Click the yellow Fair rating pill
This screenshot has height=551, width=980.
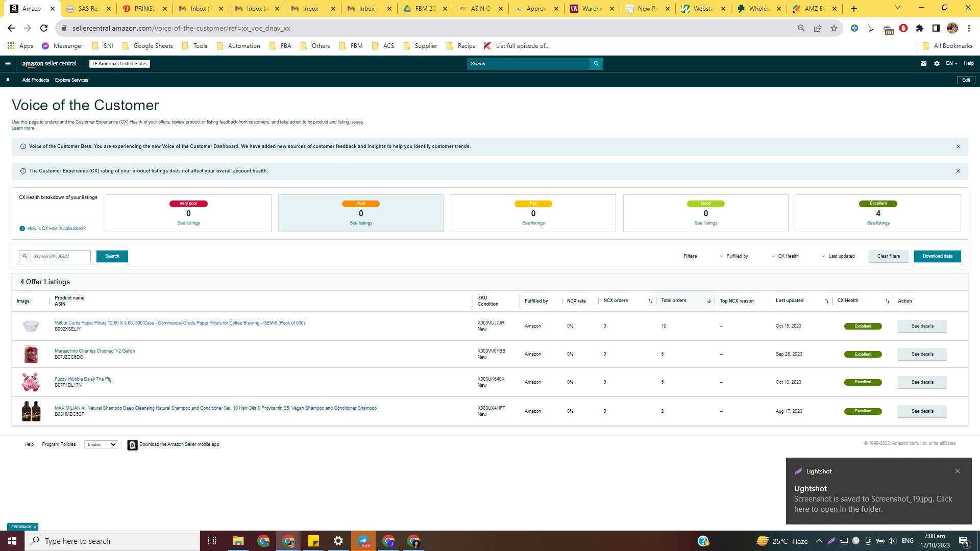click(x=533, y=204)
